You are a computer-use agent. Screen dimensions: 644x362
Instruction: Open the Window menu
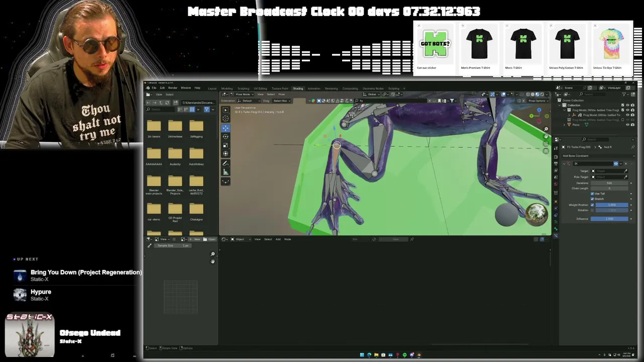tap(186, 88)
